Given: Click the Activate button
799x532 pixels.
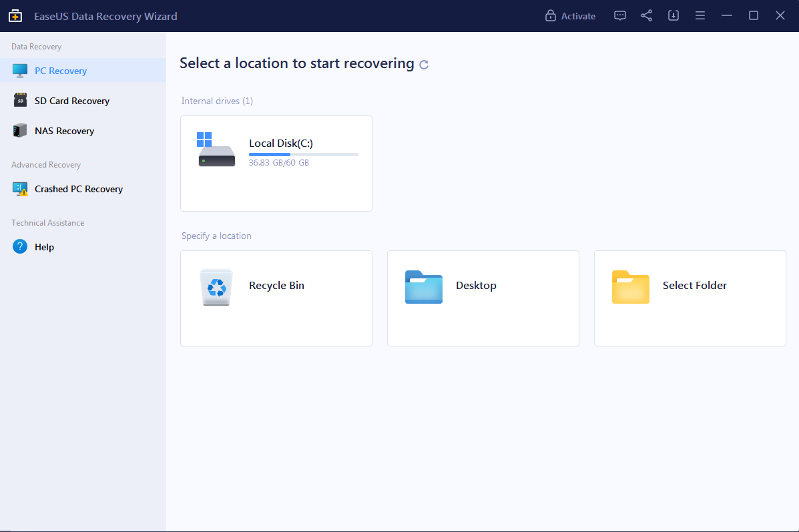Looking at the screenshot, I should [x=578, y=15].
